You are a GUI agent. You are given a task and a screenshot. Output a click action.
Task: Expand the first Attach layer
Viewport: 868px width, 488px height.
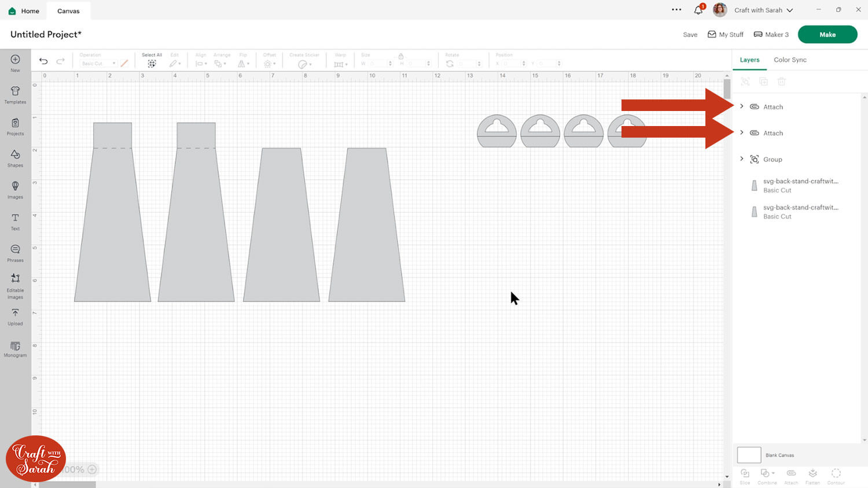[742, 106]
